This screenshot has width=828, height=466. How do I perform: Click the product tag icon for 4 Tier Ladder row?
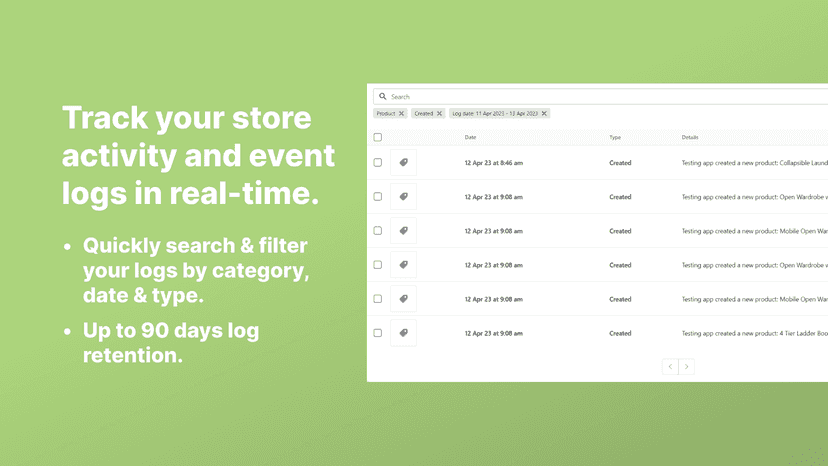click(x=403, y=333)
